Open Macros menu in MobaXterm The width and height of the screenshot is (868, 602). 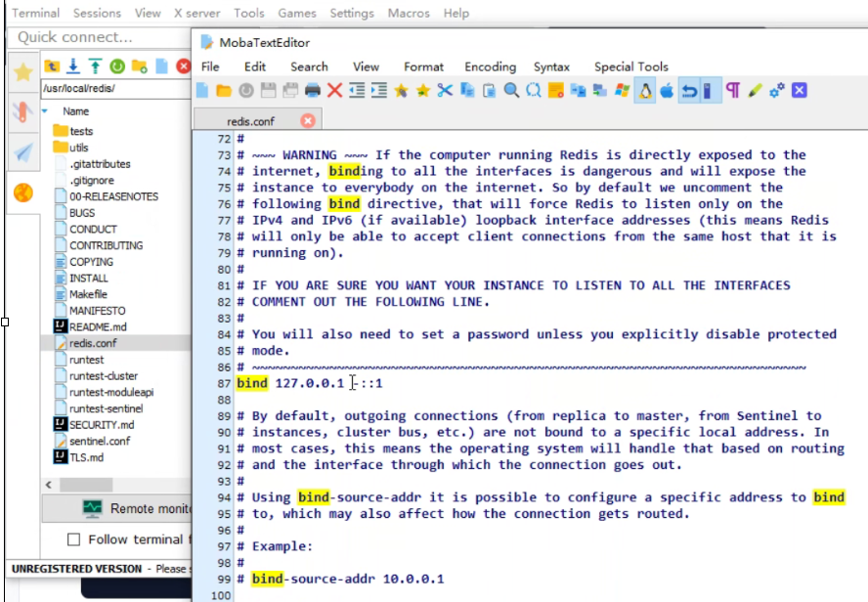pos(409,14)
